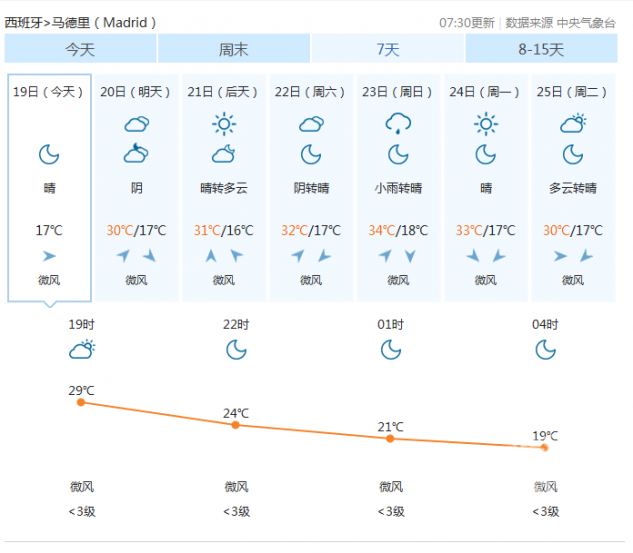Screen dimensions: 633x553
Task: Click the 晴转多云 description on 21日
Action: point(224,188)
